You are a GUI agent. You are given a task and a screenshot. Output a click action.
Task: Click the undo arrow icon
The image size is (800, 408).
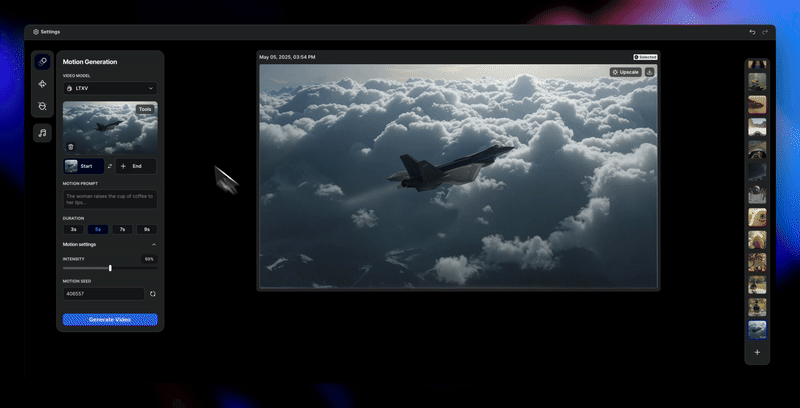[752, 32]
